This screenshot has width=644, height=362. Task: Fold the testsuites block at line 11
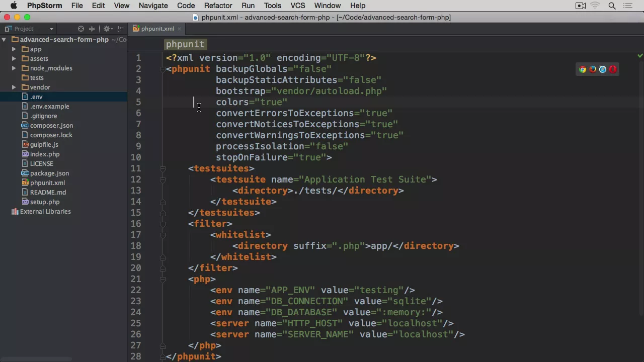pyautogui.click(x=163, y=168)
